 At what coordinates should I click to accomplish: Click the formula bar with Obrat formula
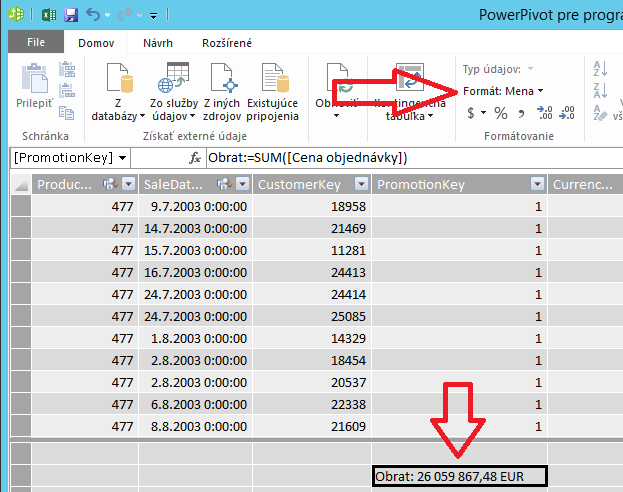point(414,158)
